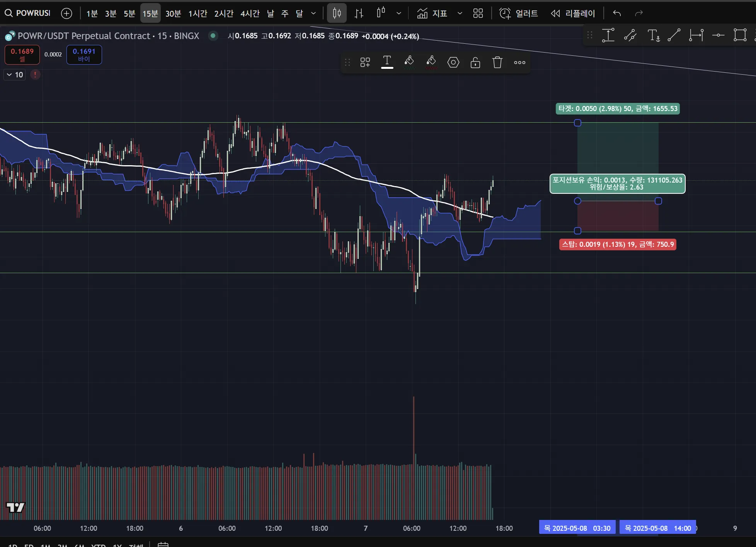756x547 pixels.
Task: Open the indicator templates grid icon
Action: click(478, 14)
